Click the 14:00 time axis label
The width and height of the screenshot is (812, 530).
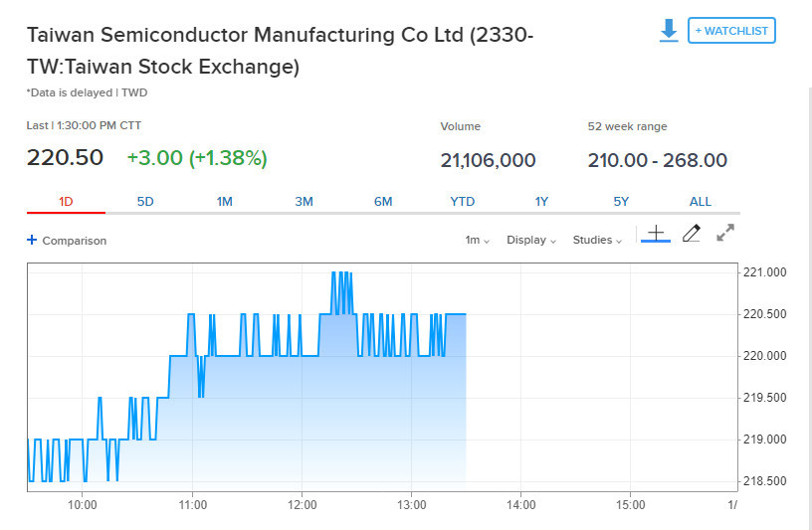(521, 504)
